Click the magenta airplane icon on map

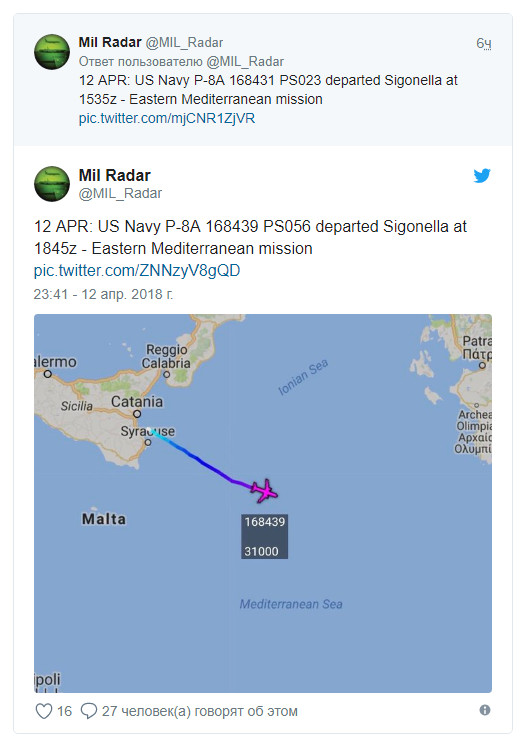264,490
